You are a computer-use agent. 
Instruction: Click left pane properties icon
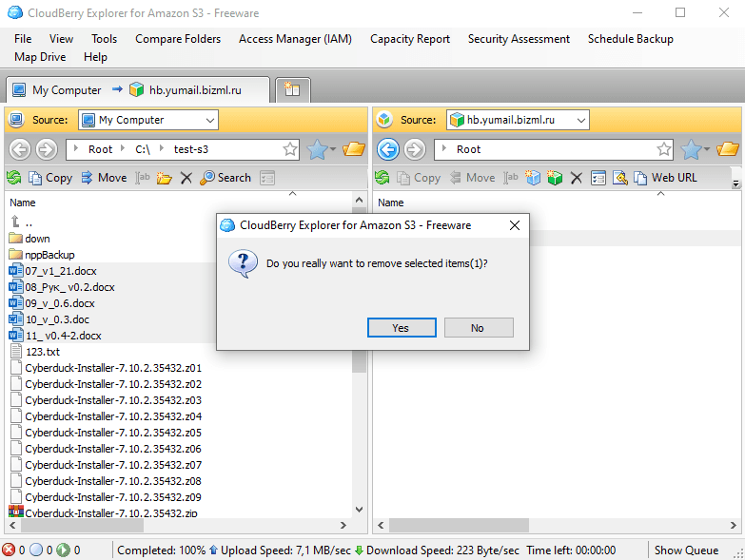(x=267, y=178)
